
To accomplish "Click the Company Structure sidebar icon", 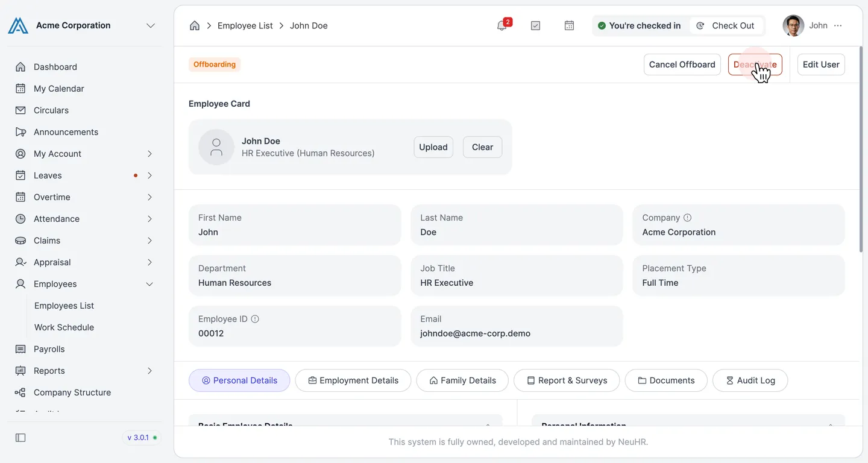I will [x=20, y=392].
